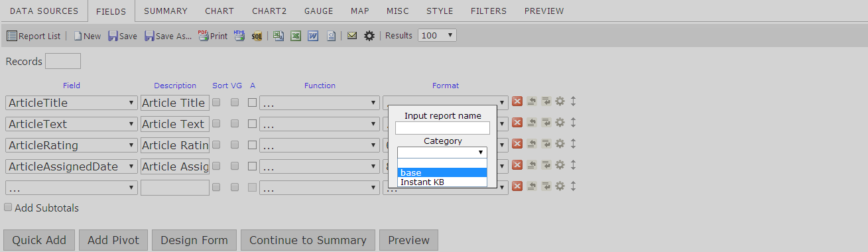This screenshot has height=252, width=868.
Task: Toggle VG checkbox for ArticleTitle
Action: click(235, 103)
